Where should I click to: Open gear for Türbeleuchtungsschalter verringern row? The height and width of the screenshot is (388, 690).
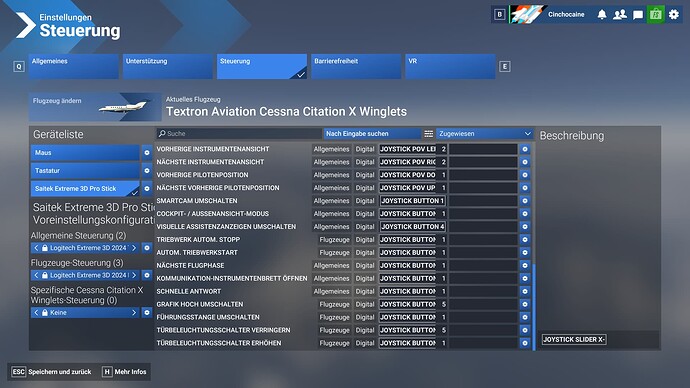coord(525,330)
